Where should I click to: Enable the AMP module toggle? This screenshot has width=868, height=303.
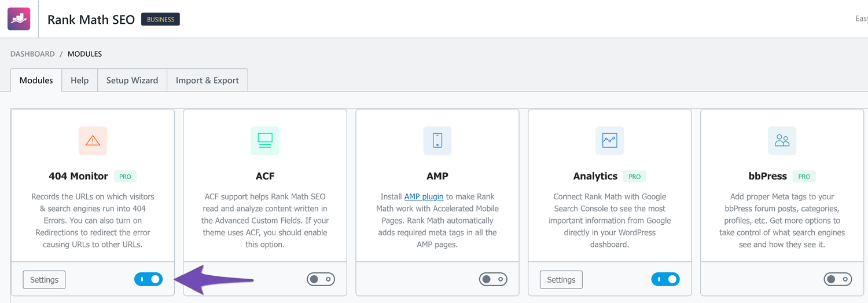[493, 279]
